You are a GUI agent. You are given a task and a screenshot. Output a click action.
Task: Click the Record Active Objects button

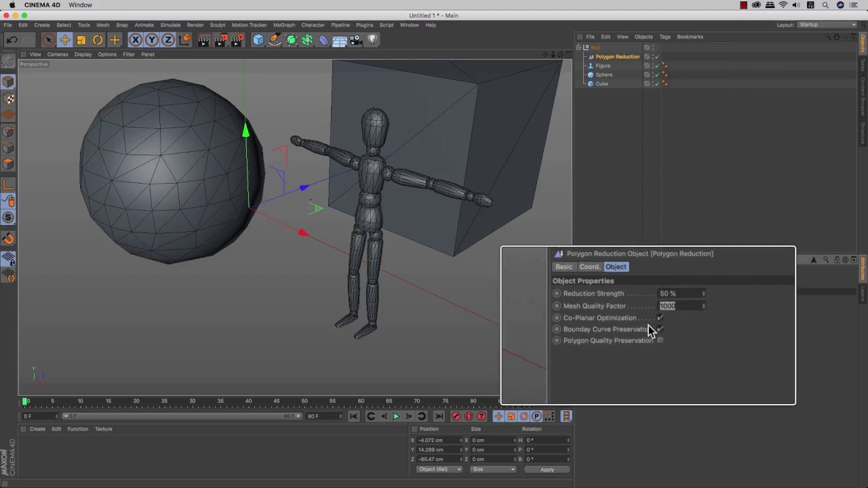pyautogui.click(x=456, y=416)
